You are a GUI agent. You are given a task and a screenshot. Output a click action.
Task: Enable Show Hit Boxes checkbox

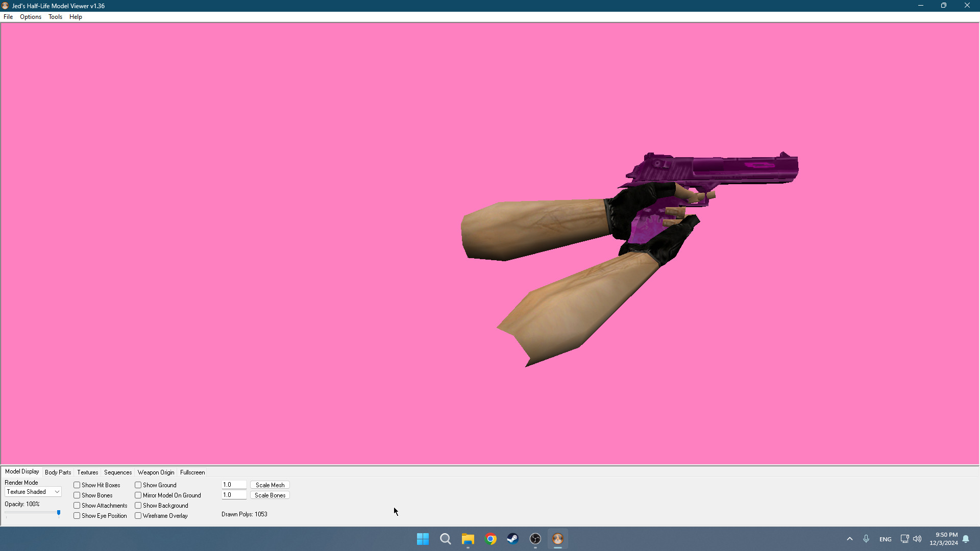(x=77, y=485)
